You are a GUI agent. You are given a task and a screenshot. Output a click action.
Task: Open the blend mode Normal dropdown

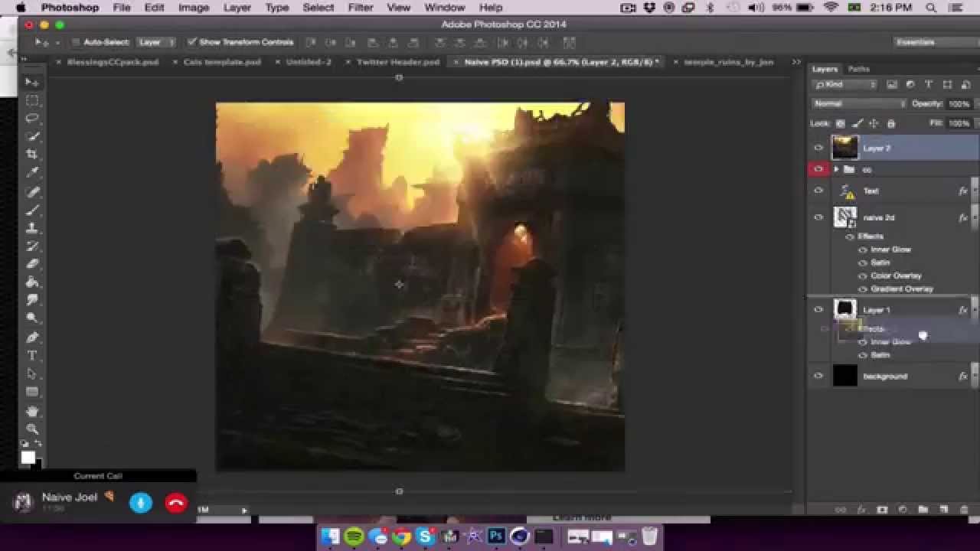[859, 103]
